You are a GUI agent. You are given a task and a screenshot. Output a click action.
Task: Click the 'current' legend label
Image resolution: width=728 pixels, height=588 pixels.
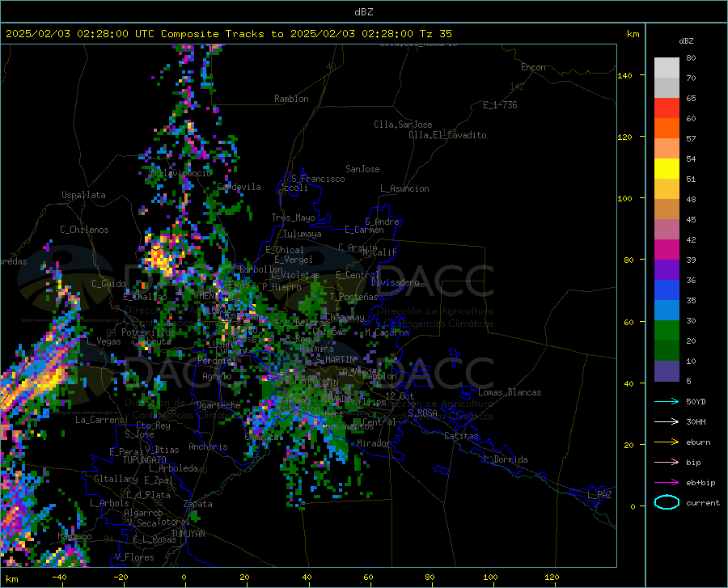click(703, 503)
